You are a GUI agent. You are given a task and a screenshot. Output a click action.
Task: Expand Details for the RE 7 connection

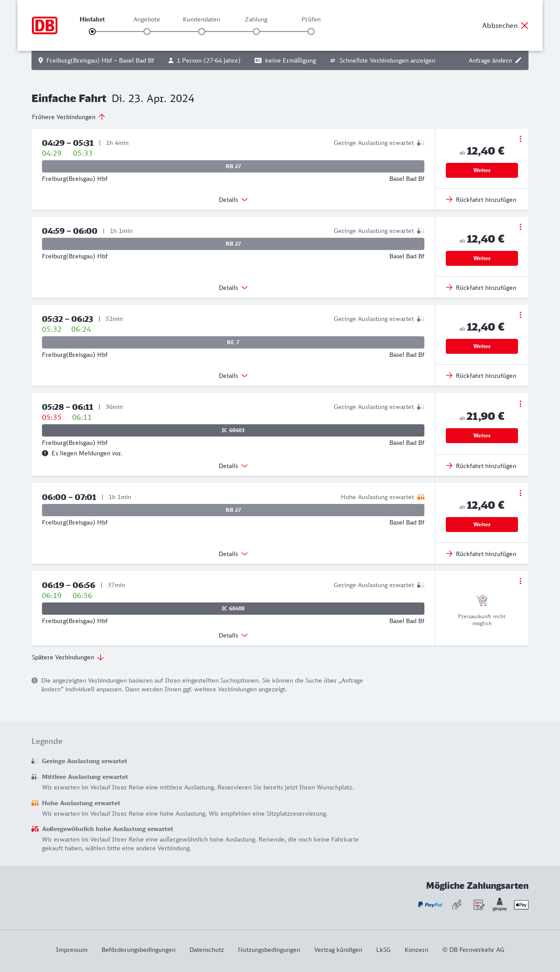(233, 376)
